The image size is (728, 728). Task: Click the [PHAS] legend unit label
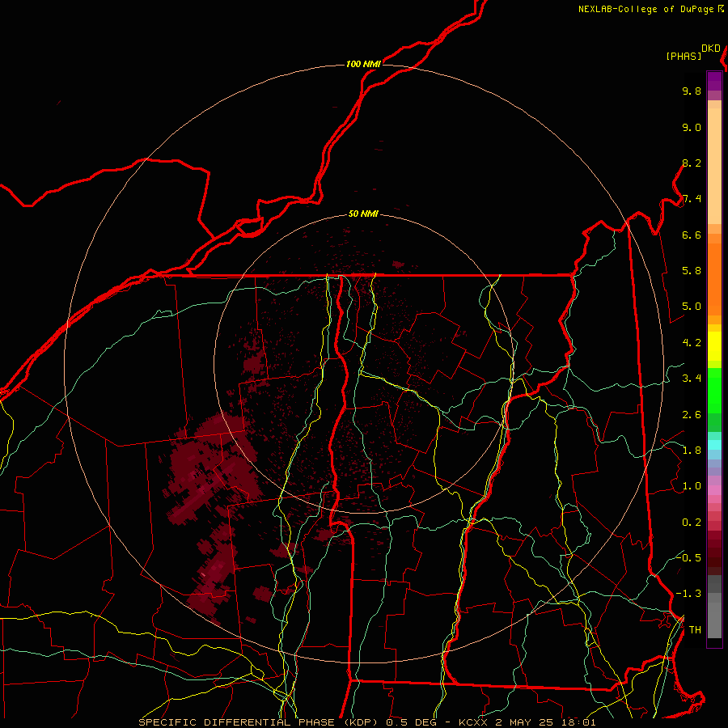point(684,57)
